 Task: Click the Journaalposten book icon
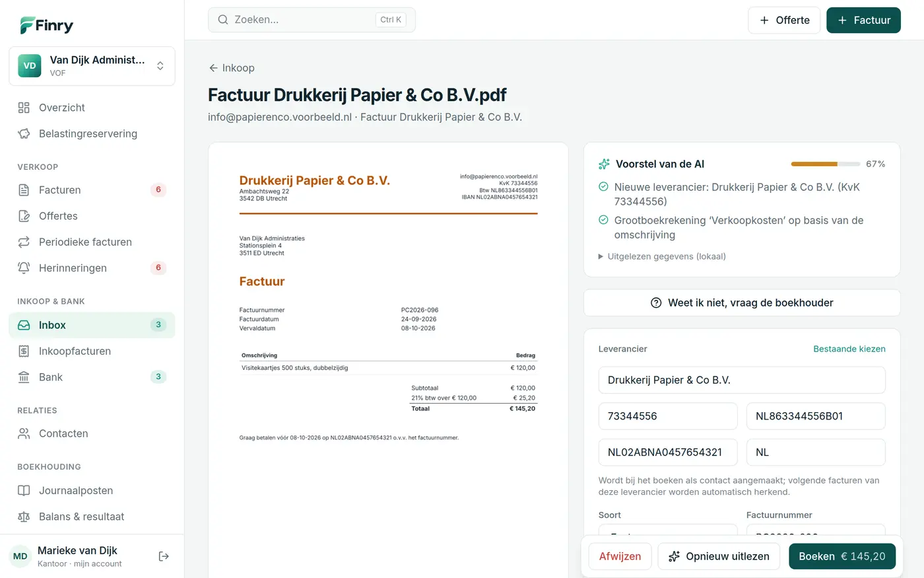point(24,491)
